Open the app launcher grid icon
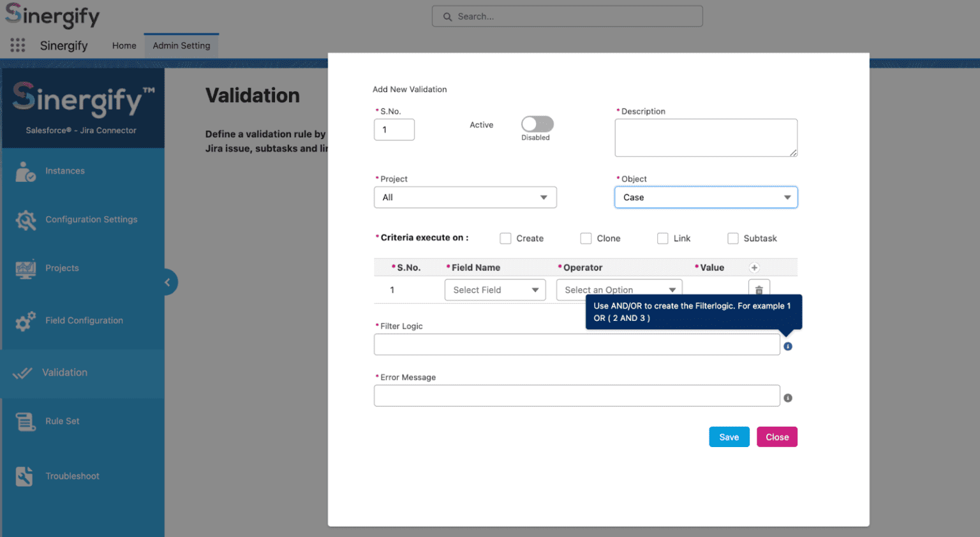Viewport: 980px width, 537px height. point(18,45)
